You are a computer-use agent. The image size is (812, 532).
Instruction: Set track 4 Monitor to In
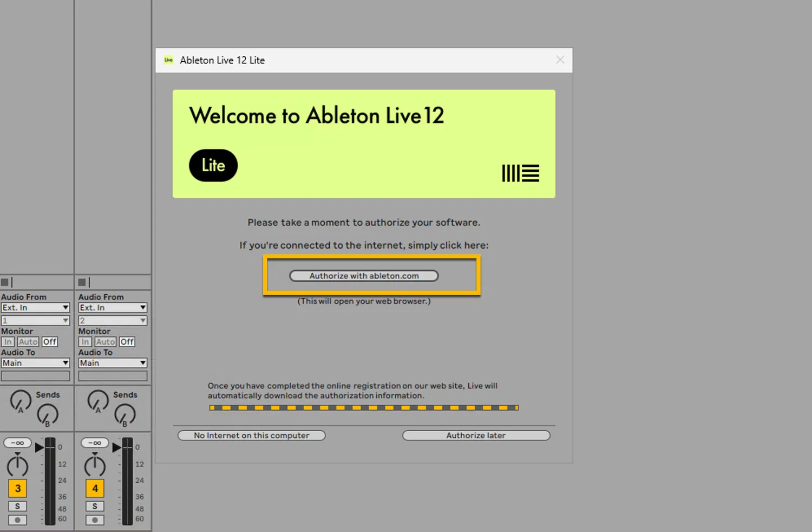[85, 342]
